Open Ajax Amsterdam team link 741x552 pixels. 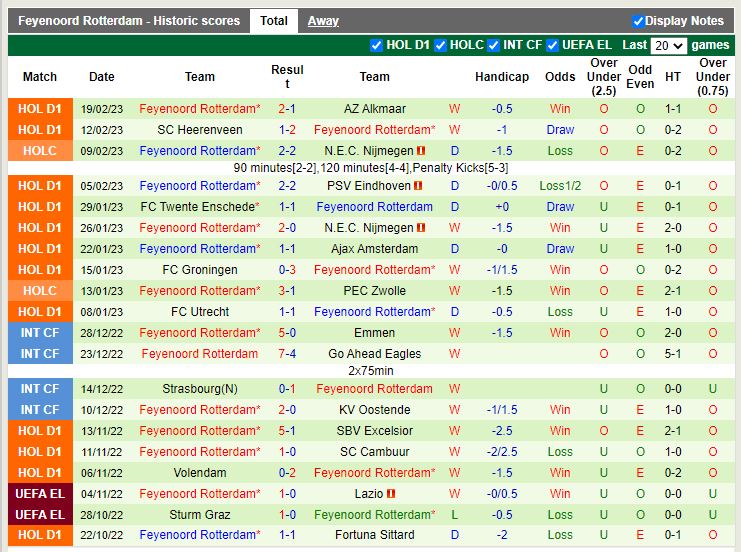(x=375, y=249)
